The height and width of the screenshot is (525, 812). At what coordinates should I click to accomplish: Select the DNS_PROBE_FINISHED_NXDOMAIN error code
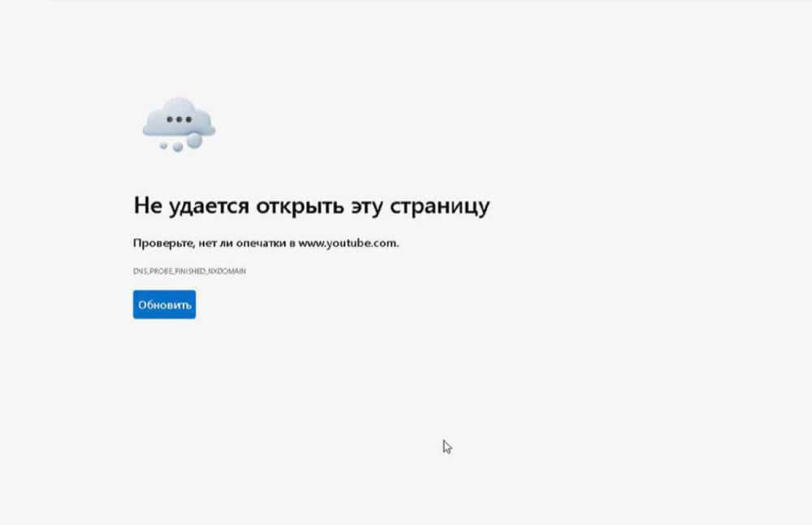click(x=189, y=271)
